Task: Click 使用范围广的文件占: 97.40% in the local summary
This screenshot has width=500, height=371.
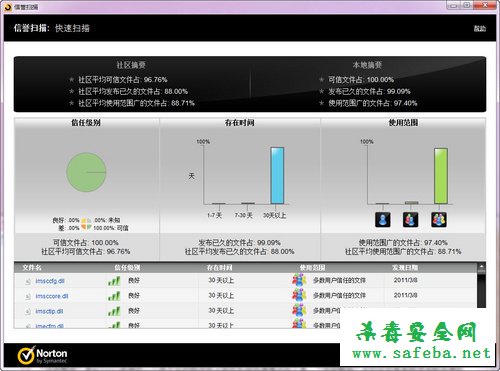Action: (373, 103)
